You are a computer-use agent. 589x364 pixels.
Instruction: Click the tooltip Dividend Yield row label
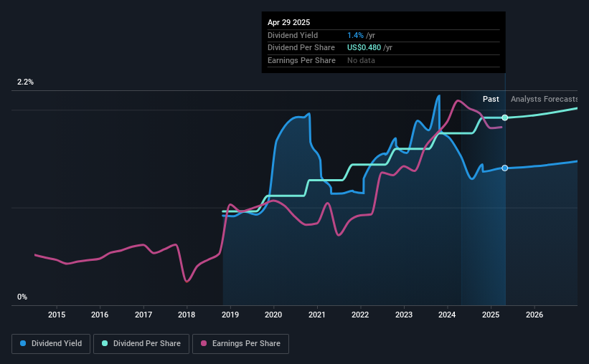click(x=293, y=35)
